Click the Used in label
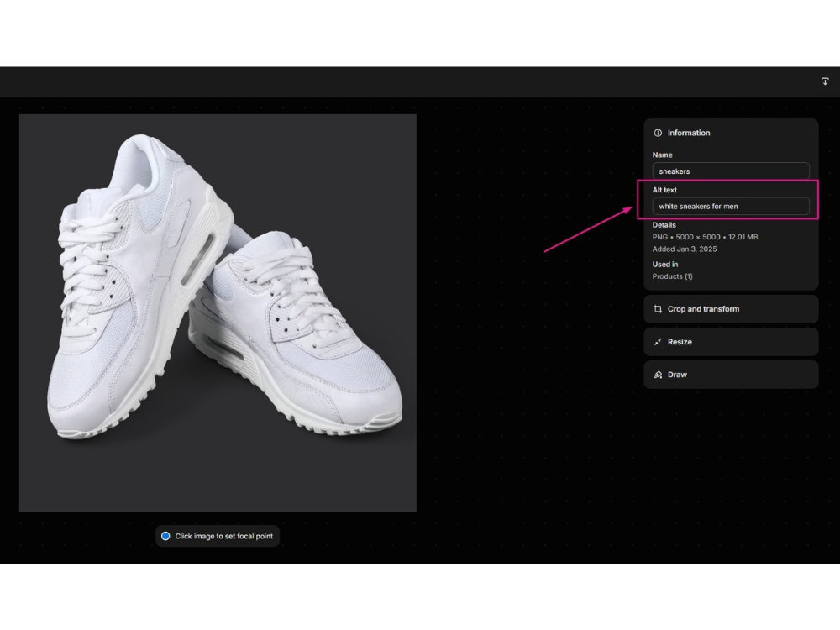Screen dimensions: 840x630 [x=664, y=264]
